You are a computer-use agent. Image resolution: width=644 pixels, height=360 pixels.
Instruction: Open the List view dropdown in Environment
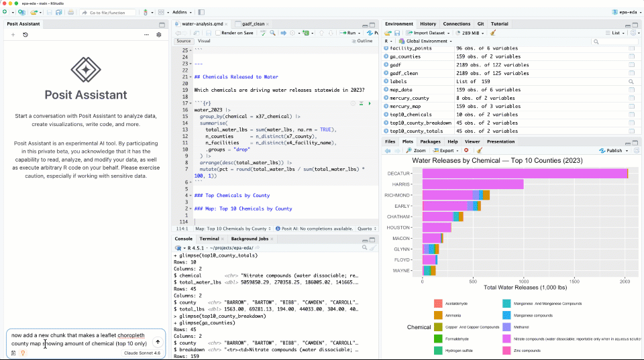coord(615,33)
